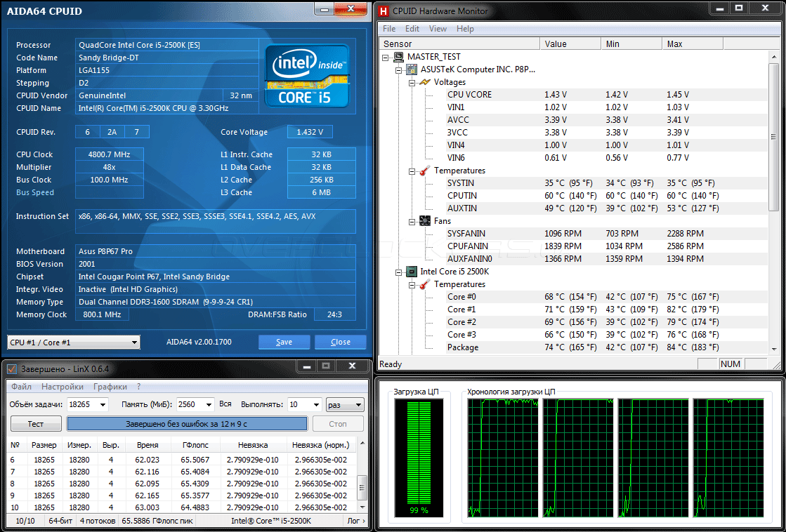
Task: Open HWMonitor File menu
Action: (x=389, y=29)
